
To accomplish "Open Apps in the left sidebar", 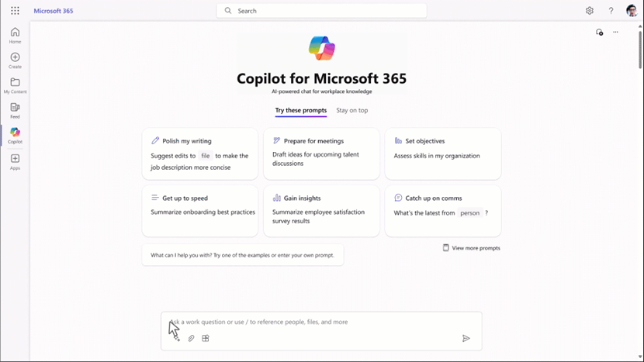I will click(15, 161).
